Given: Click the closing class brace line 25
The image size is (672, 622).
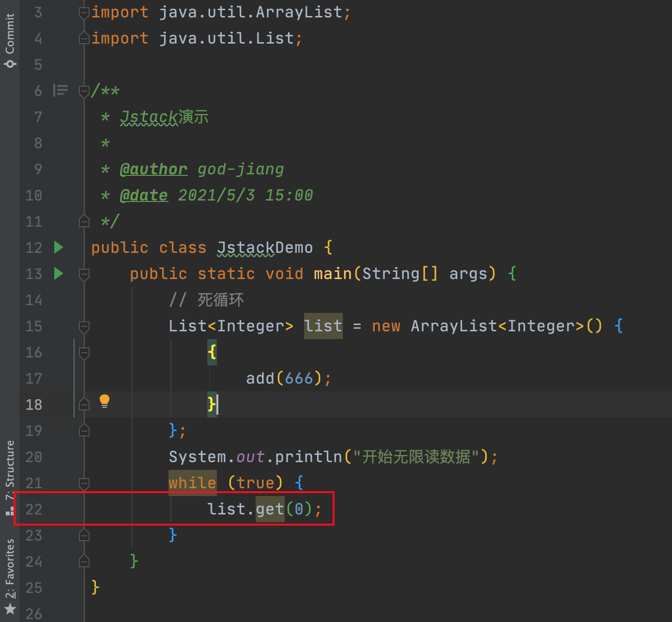Looking at the screenshot, I should (x=95, y=587).
